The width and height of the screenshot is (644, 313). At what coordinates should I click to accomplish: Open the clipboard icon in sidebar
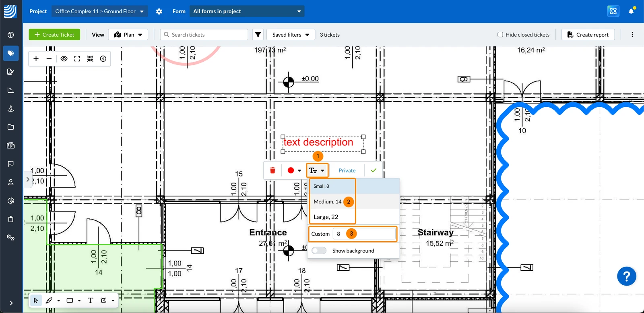(x=11, y=219)
